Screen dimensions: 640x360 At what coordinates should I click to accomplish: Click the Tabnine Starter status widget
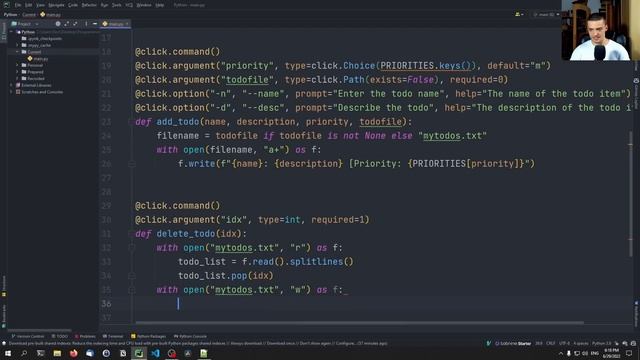click(x=513, y=343)
